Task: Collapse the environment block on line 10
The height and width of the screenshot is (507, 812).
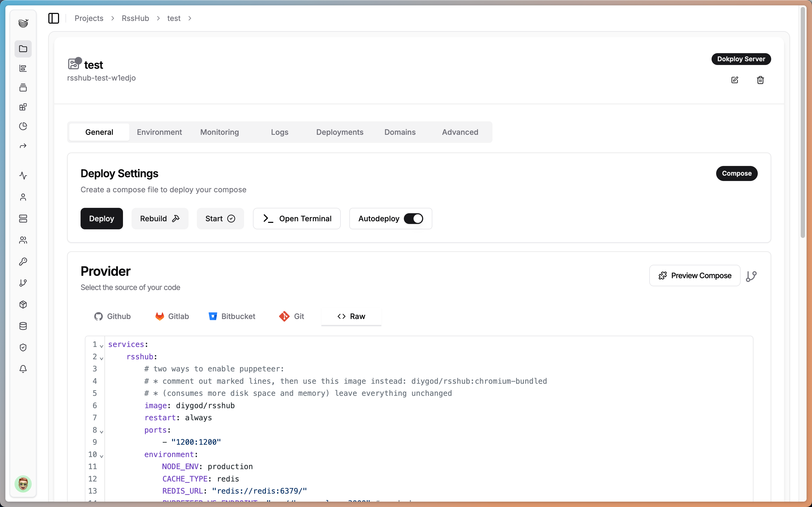Action: tap(102, 456)
